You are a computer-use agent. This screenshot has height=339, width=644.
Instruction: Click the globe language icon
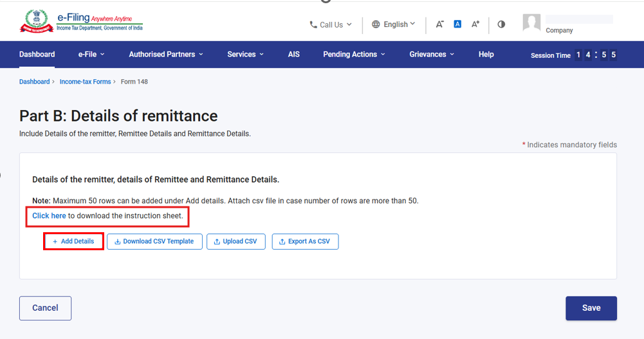(x=376, y=24)
